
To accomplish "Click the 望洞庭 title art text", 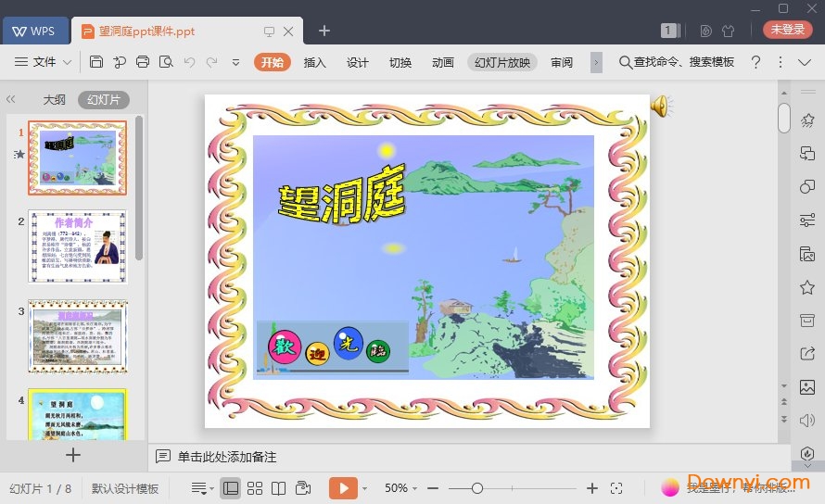I will pyautogui.click(x=341, y=195).
